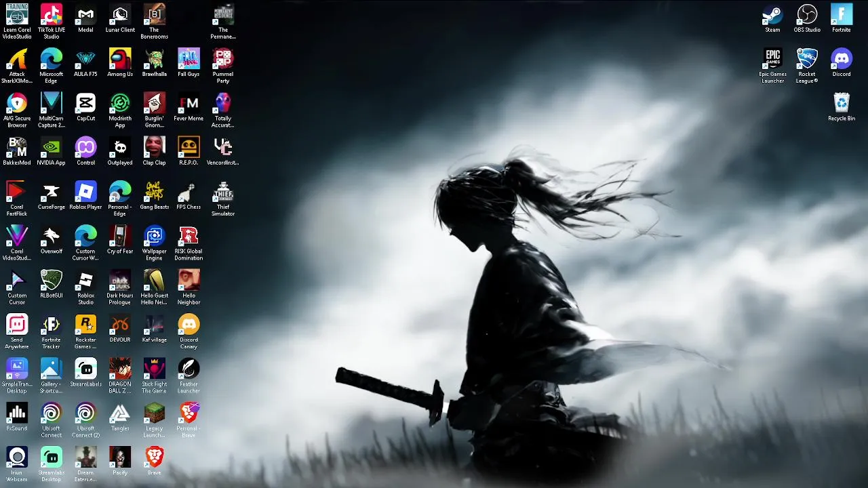This screenshot has height=488, width=868.
Task: Open the Dark Hours Prologue icon
Action: pyautogui.click(x=120, y=287)
